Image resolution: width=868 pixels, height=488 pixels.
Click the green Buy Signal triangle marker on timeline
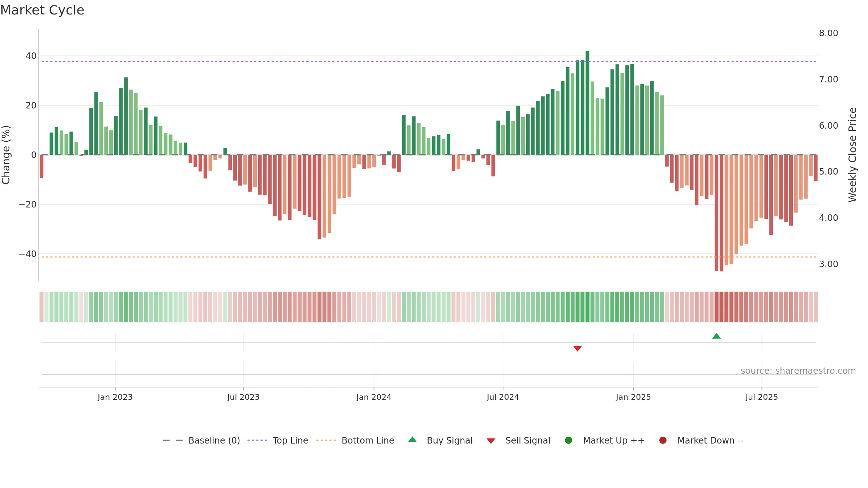point(716,336)
